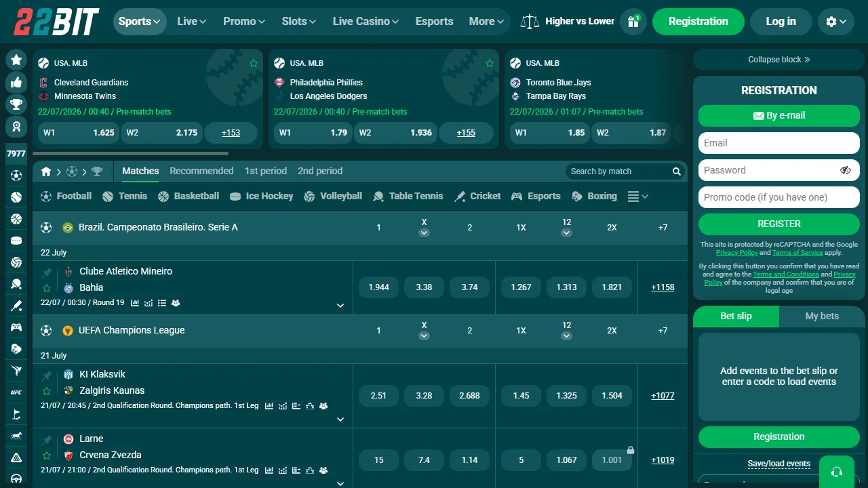Screen dimensions: 868x488
Task: Open the Live Casino dropdown menu
Action: 366,22
